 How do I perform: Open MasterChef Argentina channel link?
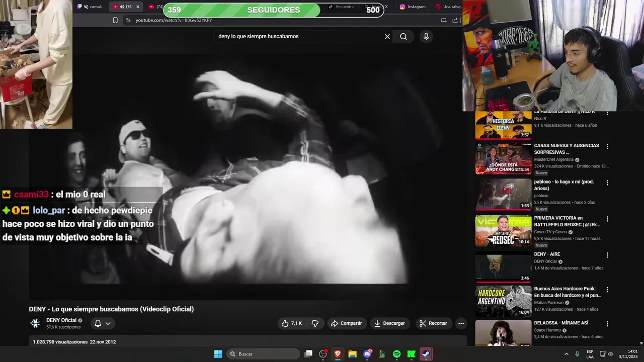coord(553,160)
